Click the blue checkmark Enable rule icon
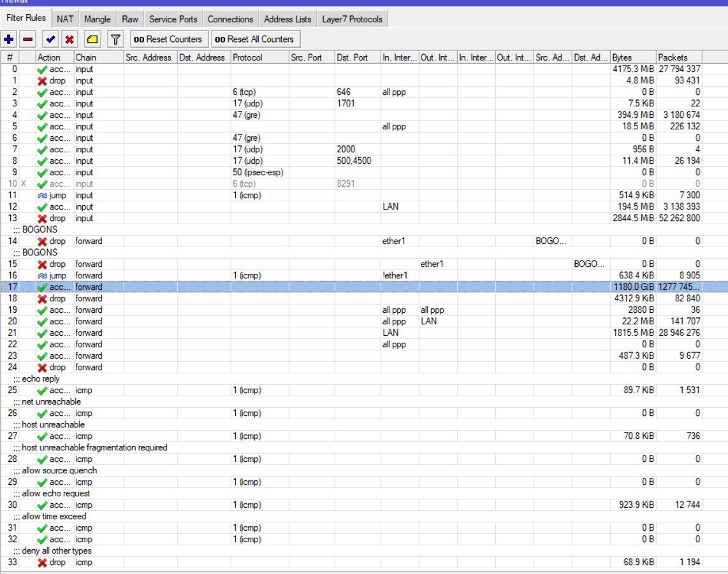 (50, 39)
